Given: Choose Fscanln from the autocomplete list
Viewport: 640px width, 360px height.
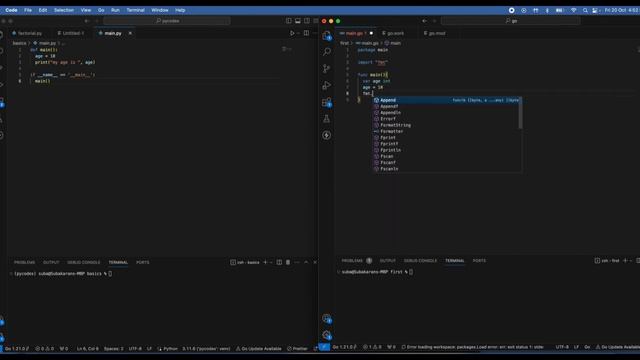Looking at the screenshot, I should (x=446, y=169).
